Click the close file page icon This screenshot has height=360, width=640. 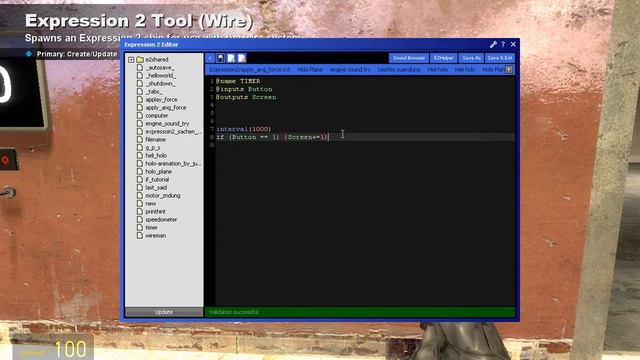tap(242, 58)
